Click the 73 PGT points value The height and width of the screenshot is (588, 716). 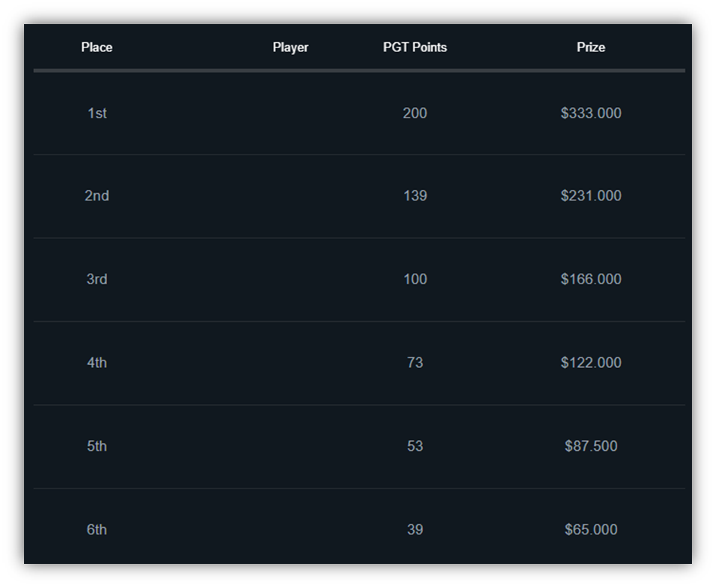click(x=415, y=363)
